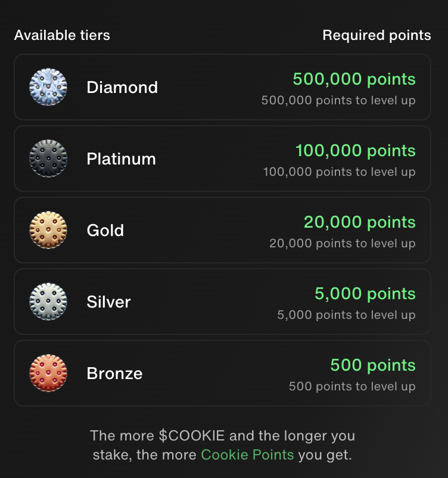Select the Gold tier name
Image resolution: width=448 pixels, height=478 pixels.
pos(105,231)
